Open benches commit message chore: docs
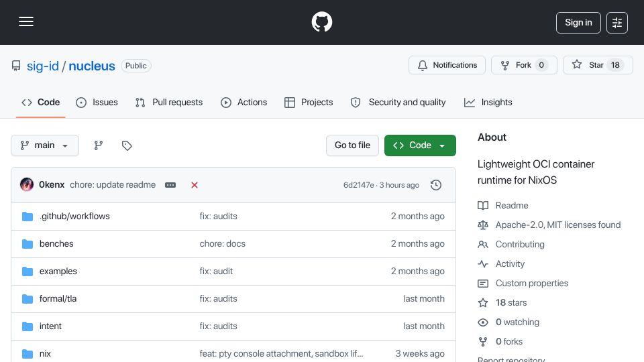Screen dimensions: 644x362 (x=222, y=244)
